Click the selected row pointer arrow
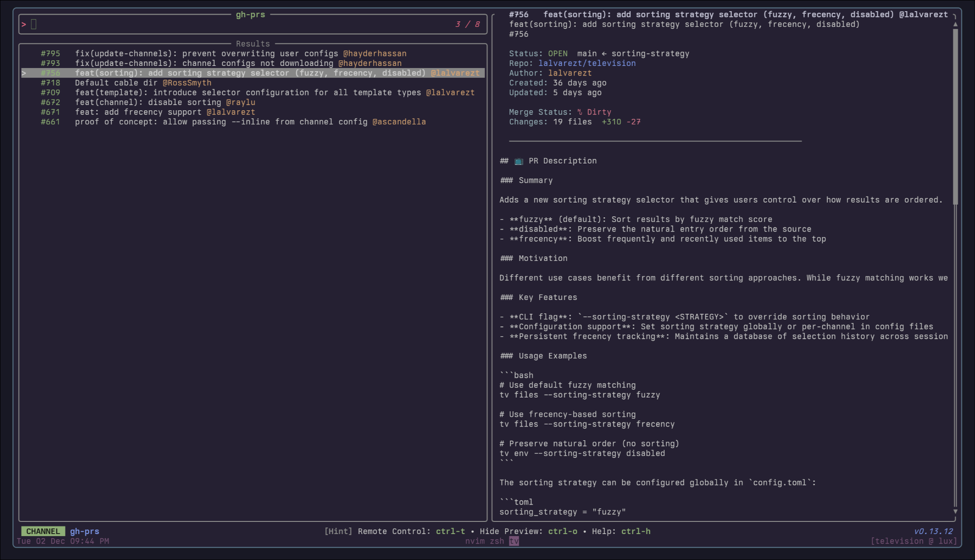This screenshot has height=560, width=975. (24, 73)
